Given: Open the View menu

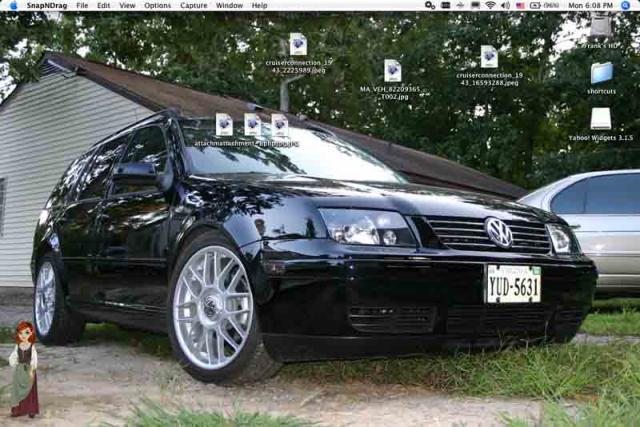Looking at the screenshot, I should click(127, 5).
